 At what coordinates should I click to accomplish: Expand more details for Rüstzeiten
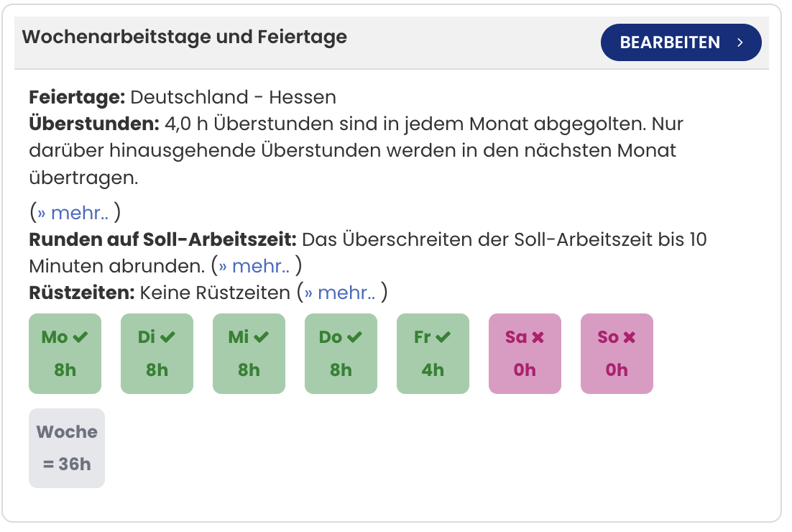click(x=340, y=293)
